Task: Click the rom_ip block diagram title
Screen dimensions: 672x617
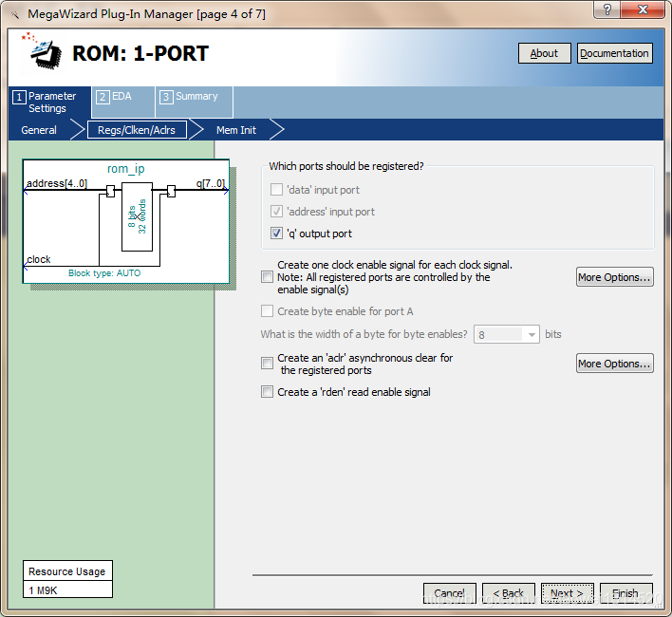Action: point(125,169)
